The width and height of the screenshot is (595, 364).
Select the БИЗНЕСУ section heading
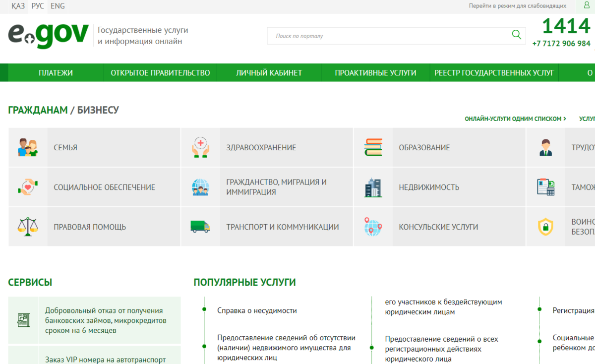pos(98,110)
